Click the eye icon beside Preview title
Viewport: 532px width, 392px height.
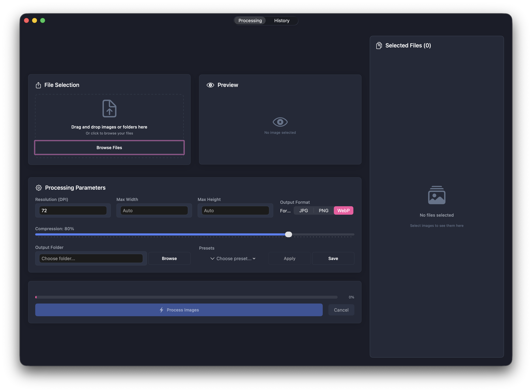coord(210,85)
